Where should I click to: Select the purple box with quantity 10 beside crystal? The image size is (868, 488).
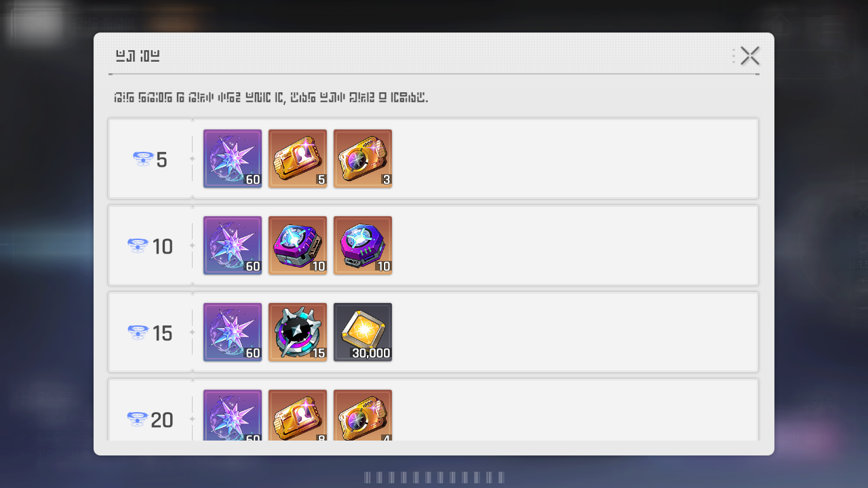[298, 245]
